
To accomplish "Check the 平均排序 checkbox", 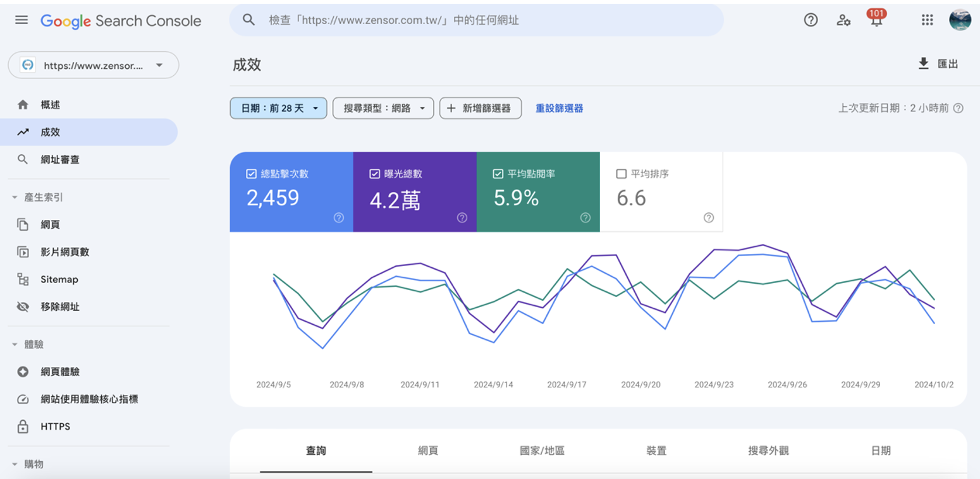I will pos(621,174).
